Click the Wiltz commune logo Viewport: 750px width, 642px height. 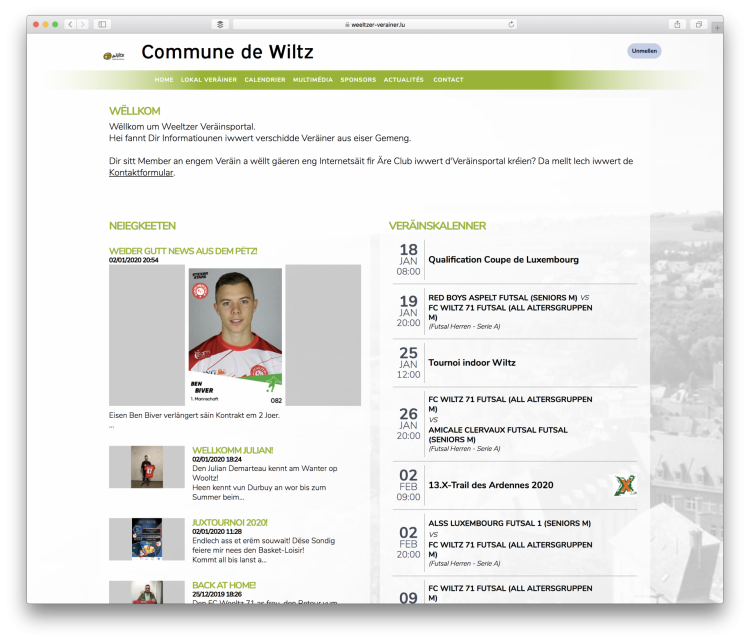coord(114,56)
